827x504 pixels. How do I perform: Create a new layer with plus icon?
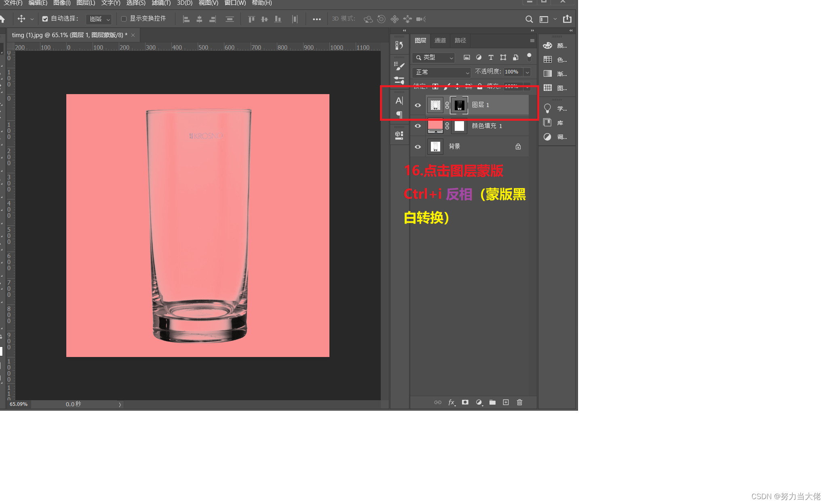point(506,402)
